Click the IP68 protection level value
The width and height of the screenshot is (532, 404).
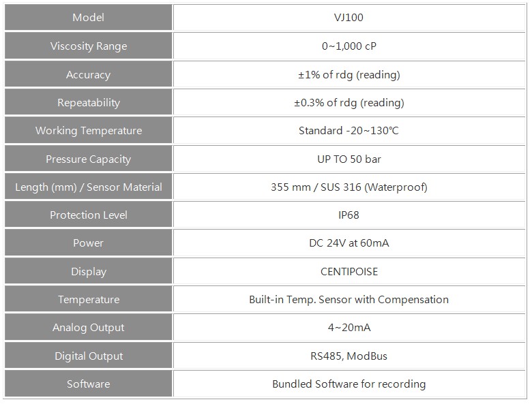click(349, 215)
